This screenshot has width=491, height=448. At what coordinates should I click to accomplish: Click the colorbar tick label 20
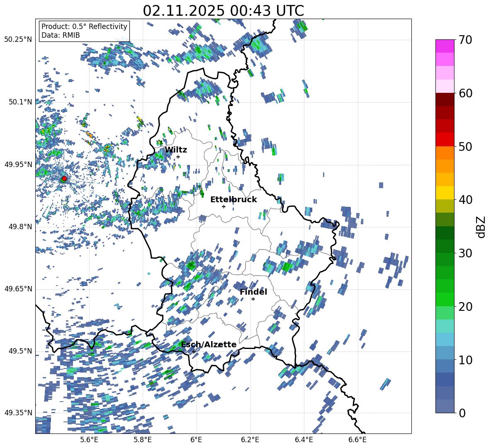465,306
